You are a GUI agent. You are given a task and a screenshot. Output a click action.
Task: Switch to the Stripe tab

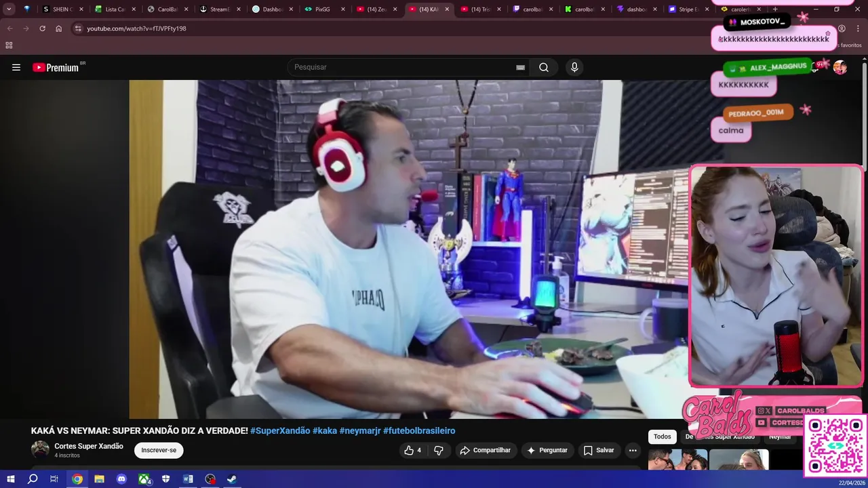pyautogui.click(x=689, y=9)
